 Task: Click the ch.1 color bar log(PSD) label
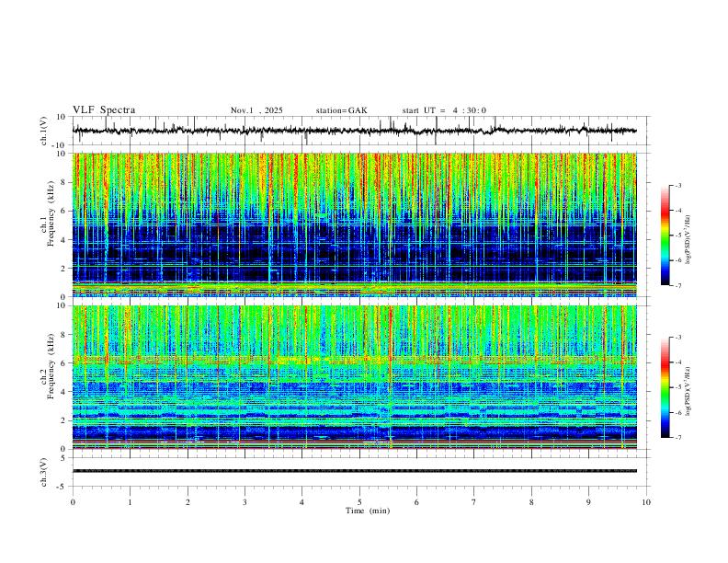point(688,239)
